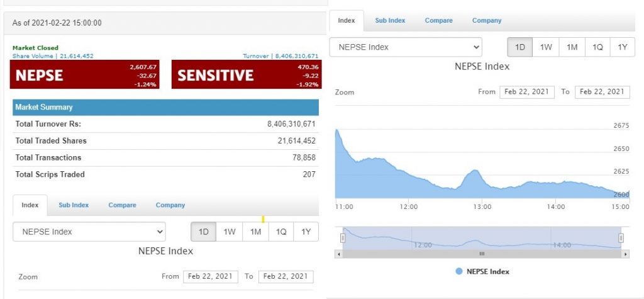Click the NEPSE Index chart title on right
644x299 pixels.
(x=482, y=67)
